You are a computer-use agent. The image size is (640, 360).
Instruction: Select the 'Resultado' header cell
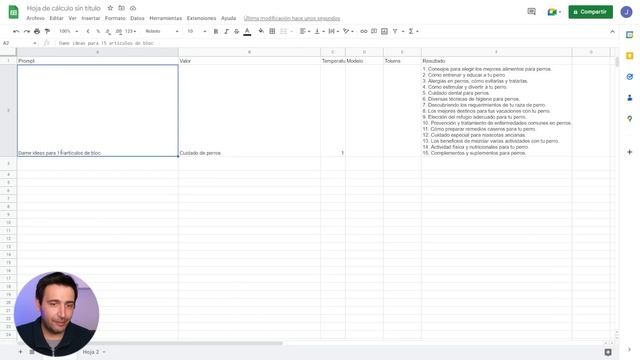click(x=496, y=61)
